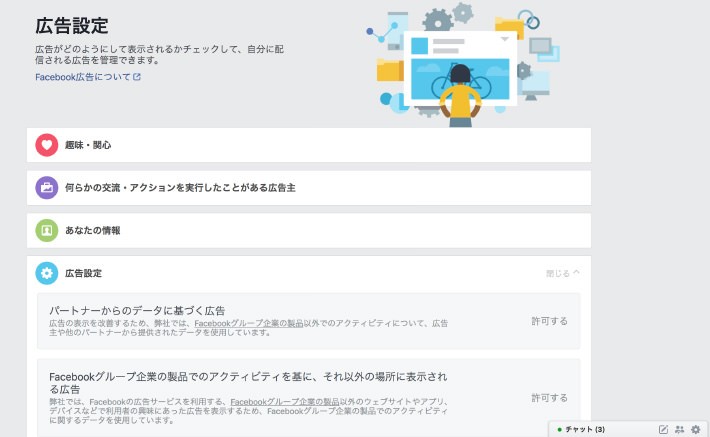
Task: Expand the 趣味・関心 section
Action: coord(309,145)
